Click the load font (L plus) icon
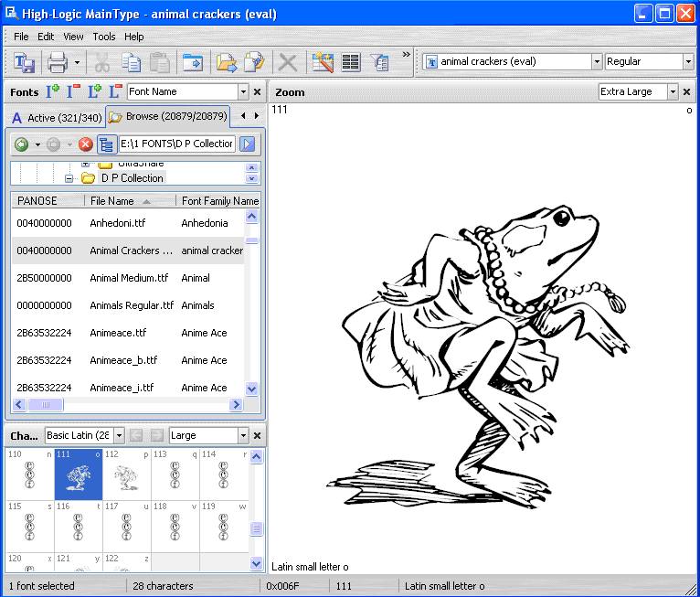The width and height of the screenshot is (700, 597). tap(94, 91)
